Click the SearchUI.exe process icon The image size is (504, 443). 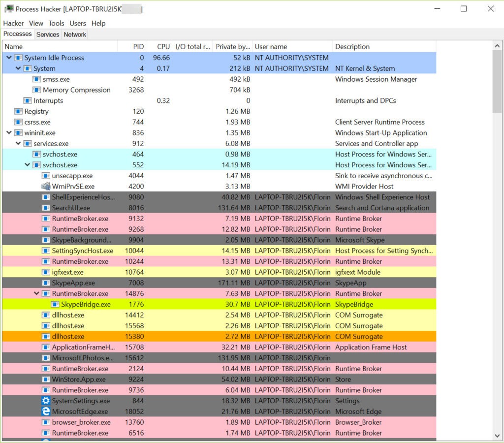[x=46, y=208]
